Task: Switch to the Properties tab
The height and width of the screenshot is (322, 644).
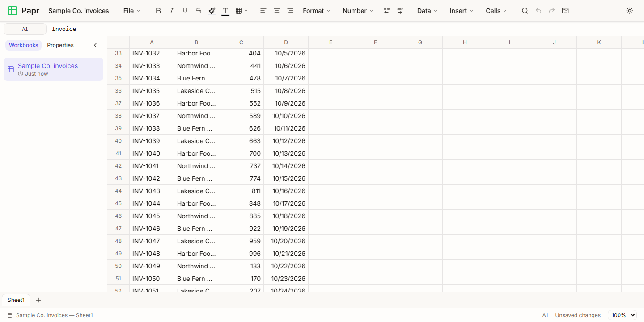Action: (x=60, y=45)
